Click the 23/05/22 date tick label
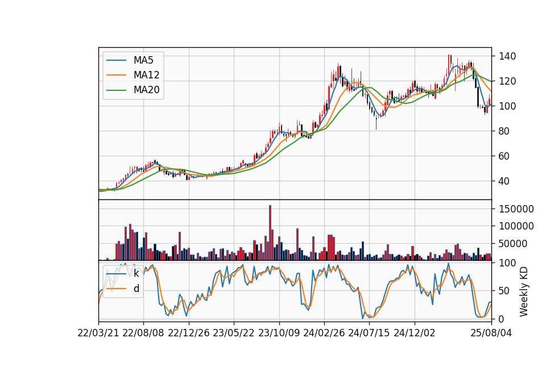Image resolution: width=546 pixels, height=392 pixels. coord(233,333)
